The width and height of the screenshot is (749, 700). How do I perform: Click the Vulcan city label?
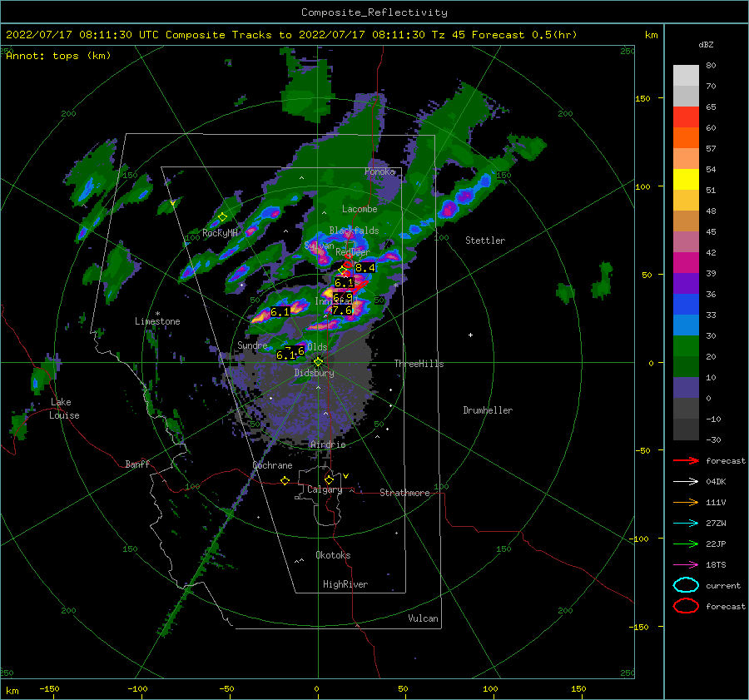[423, 618]
